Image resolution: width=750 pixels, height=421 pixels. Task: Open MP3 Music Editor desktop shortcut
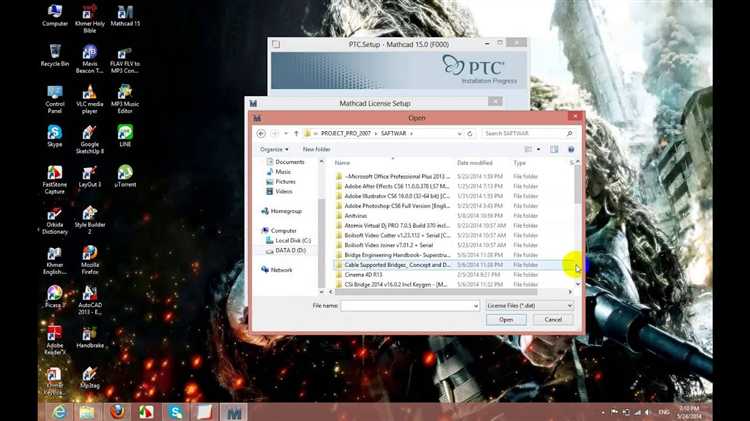click(125, 99)
